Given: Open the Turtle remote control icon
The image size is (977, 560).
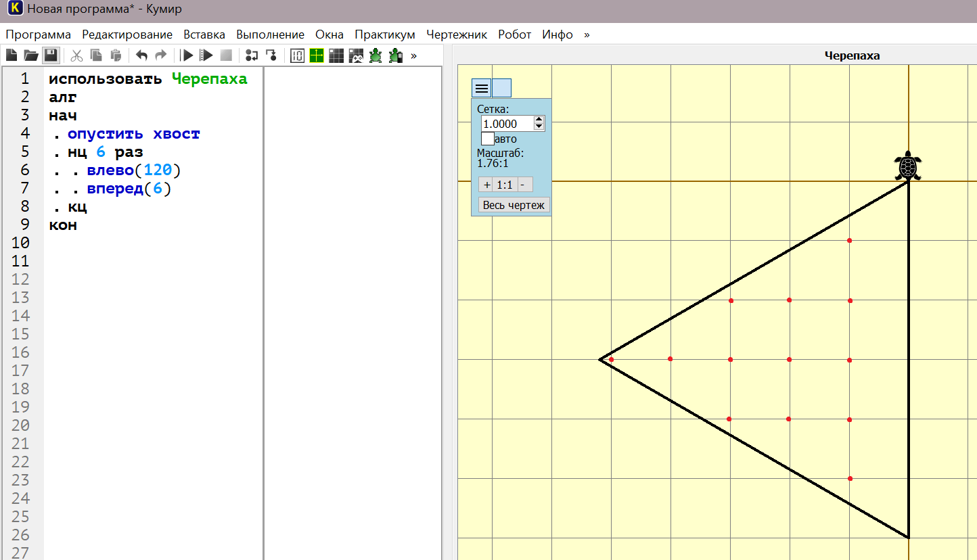Looking at the screenshot, I should tap(395, 55).
